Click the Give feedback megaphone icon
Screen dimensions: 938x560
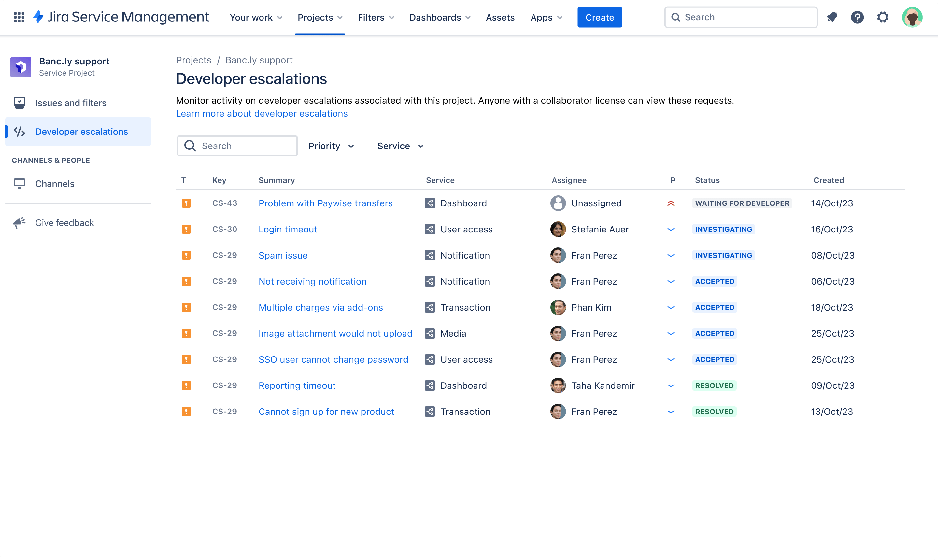pos(20,222)
